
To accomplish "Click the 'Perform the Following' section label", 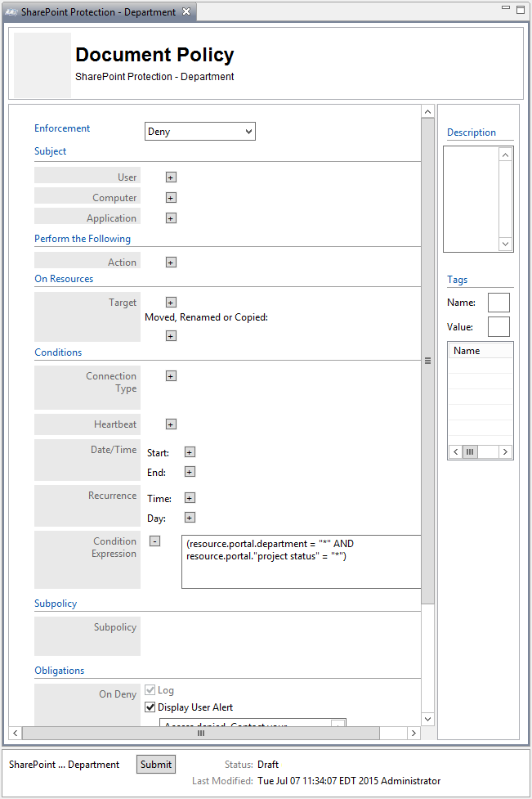I will point(83,239).
